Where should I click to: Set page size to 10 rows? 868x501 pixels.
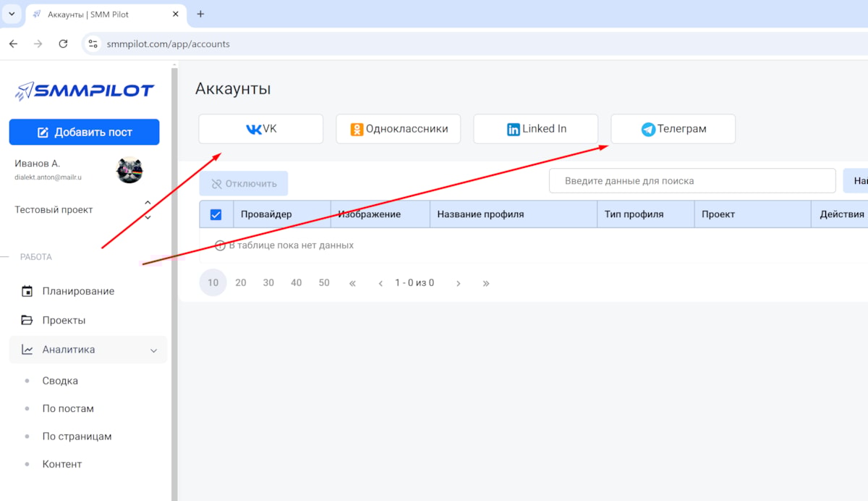[213, 283]
